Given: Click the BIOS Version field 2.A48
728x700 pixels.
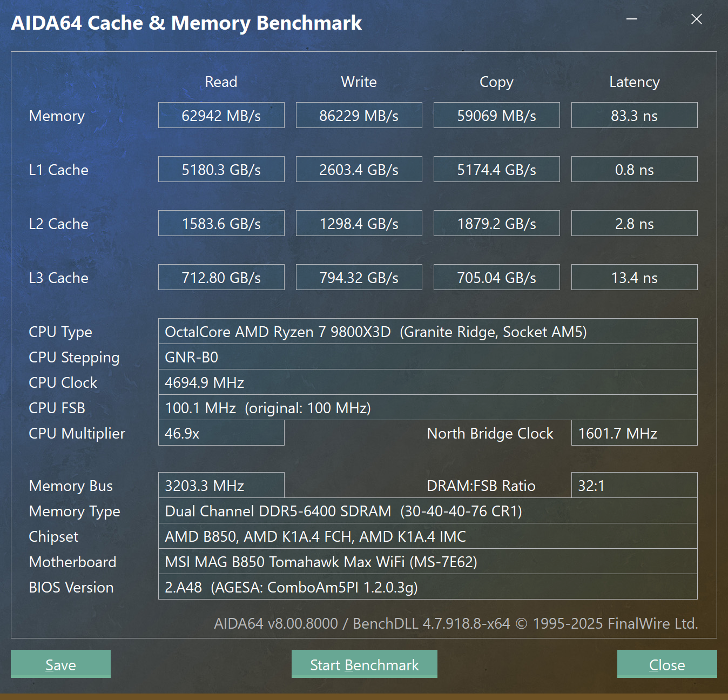Looking at the screenshot, I should pyautogui.click(x=428, y=587).
